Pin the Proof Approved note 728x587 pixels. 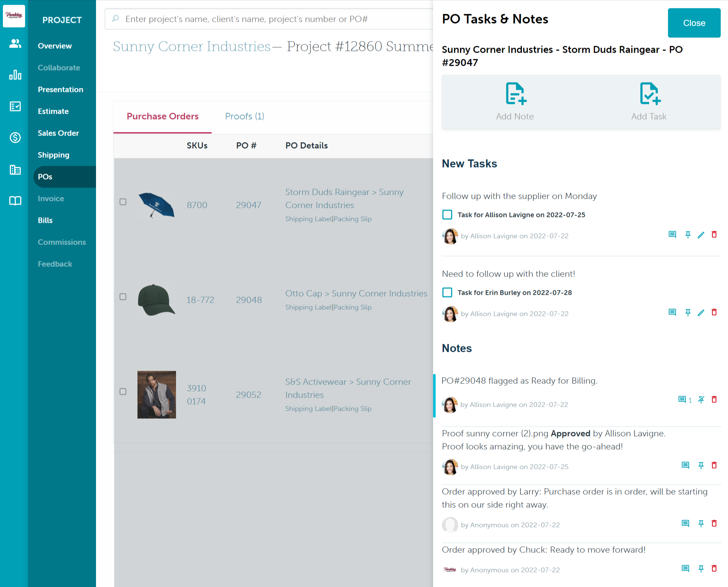pos(701,465)
